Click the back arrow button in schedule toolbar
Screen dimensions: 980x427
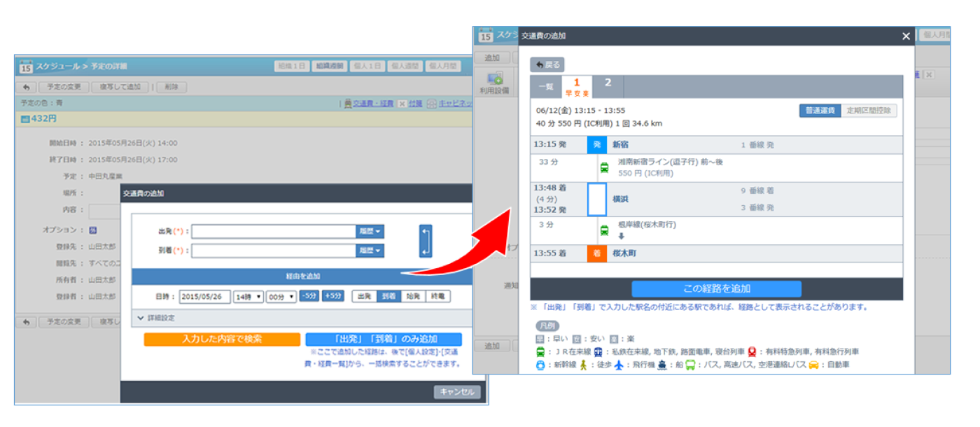coord(26,87)
